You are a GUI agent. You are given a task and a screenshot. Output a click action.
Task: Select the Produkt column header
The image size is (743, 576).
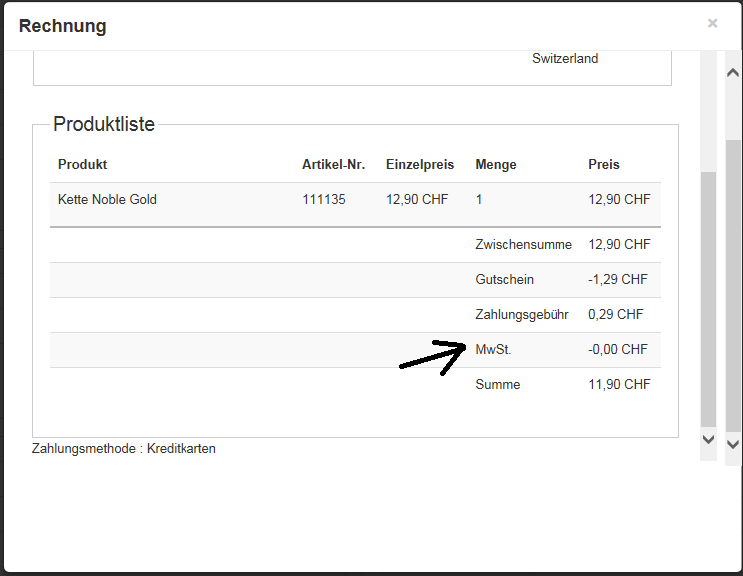(82, 165)
